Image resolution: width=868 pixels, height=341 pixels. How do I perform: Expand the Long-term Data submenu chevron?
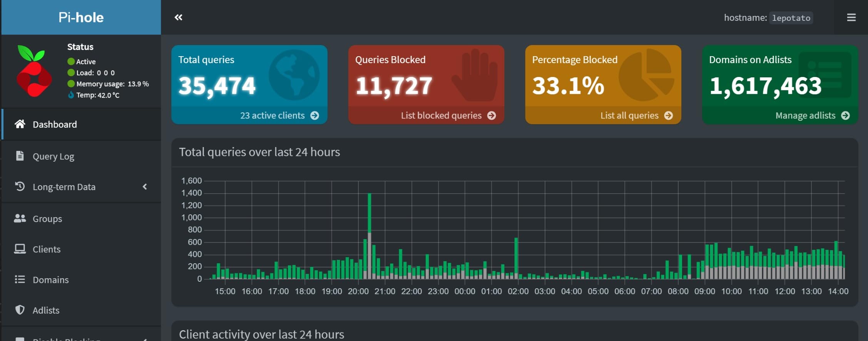[145, 187]
